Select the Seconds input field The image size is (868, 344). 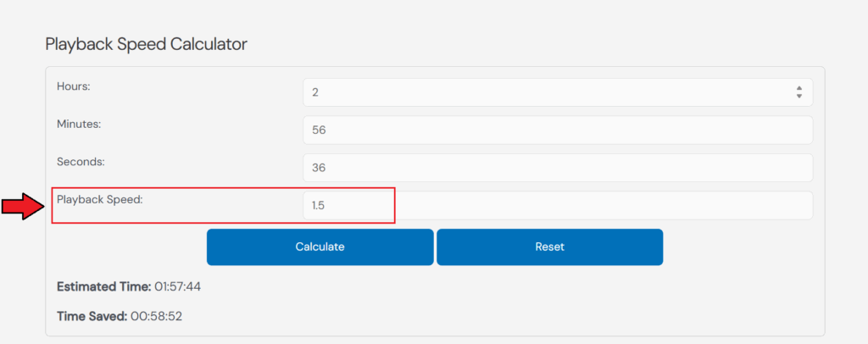click(558, 168)
